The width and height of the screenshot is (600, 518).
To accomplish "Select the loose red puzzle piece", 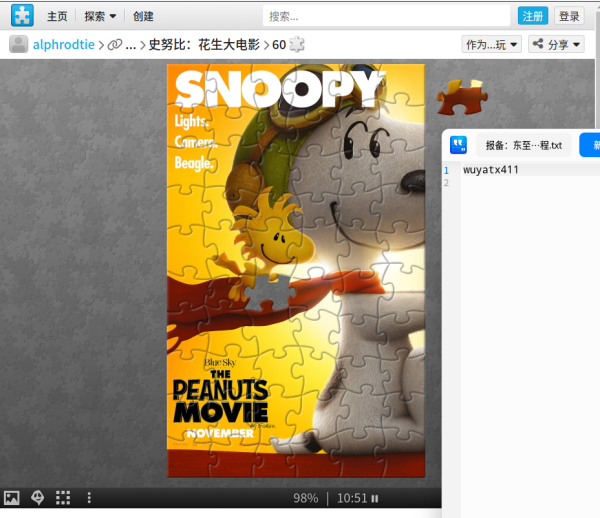I will tap(462, 97).
